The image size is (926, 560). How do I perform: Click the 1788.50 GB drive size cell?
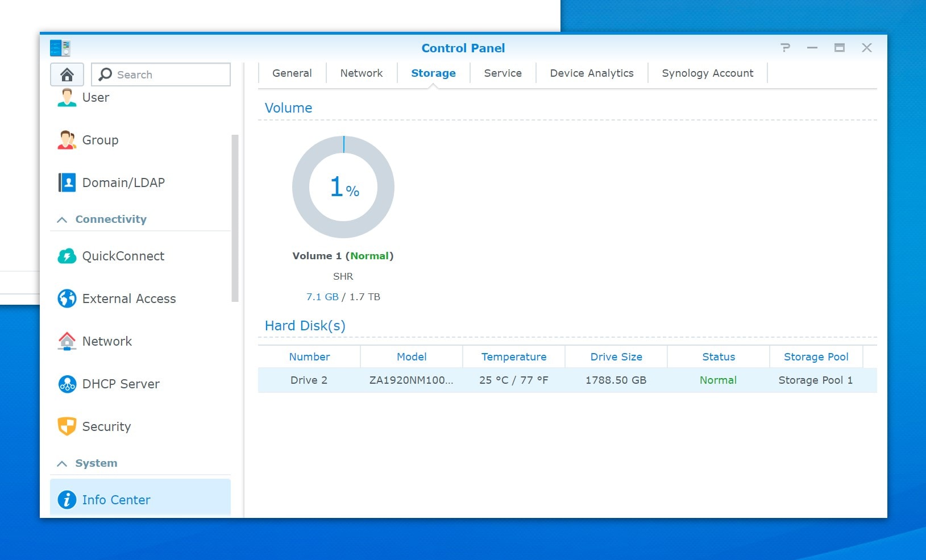point(616,380)
